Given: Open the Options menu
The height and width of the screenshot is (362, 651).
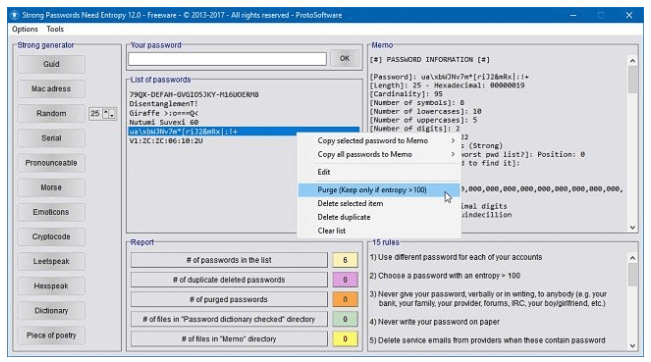Looking at the screenshot, I should (x=25, y=29).
